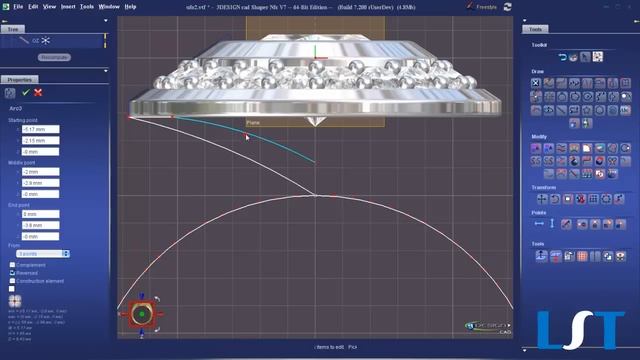Select the move cross-arrows tool in Transform
This screenshot has width=640, height=360.
(x=542, y=199)
